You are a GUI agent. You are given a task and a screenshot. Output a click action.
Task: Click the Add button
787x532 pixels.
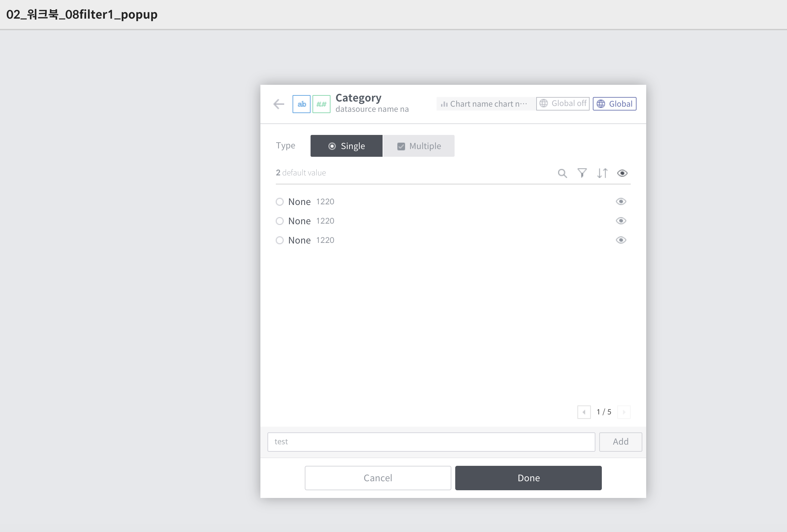(620, 442)
